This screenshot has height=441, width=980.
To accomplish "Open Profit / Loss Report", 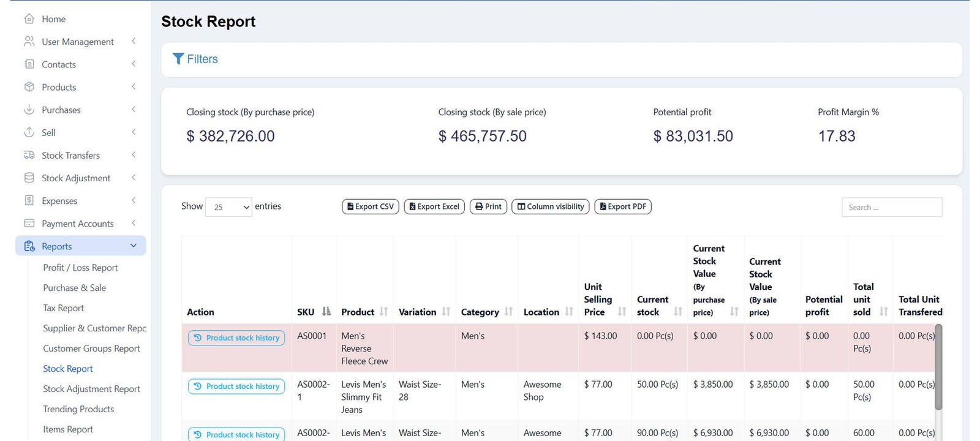I will click(x=80, y=268).
